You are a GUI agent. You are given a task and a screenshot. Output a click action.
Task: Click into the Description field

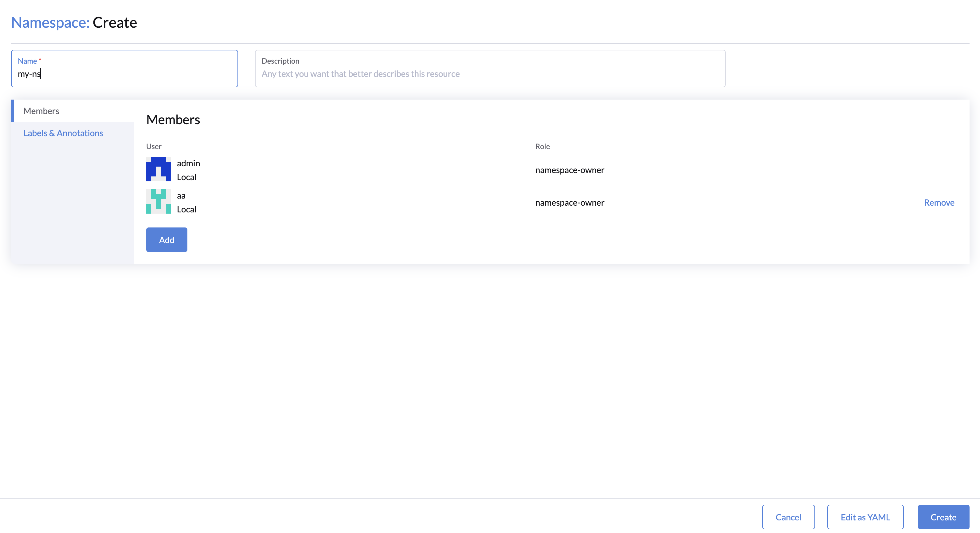[490, 69]
